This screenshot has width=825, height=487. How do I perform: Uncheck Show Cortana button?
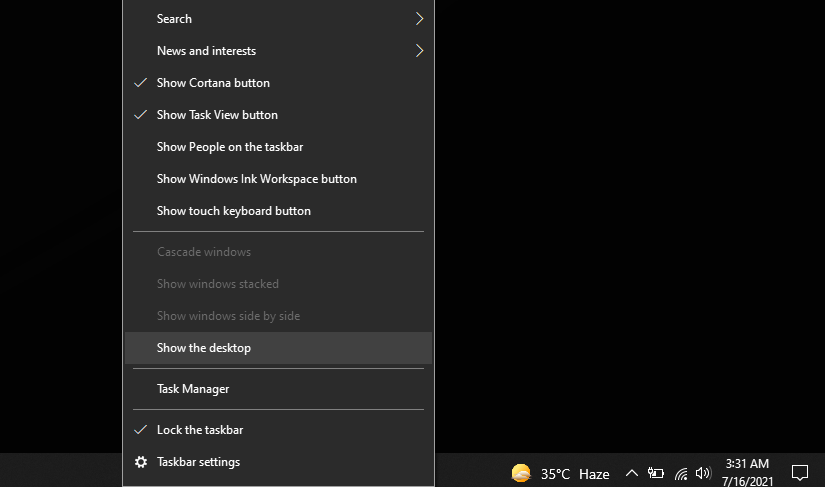(x=278, y=83)
